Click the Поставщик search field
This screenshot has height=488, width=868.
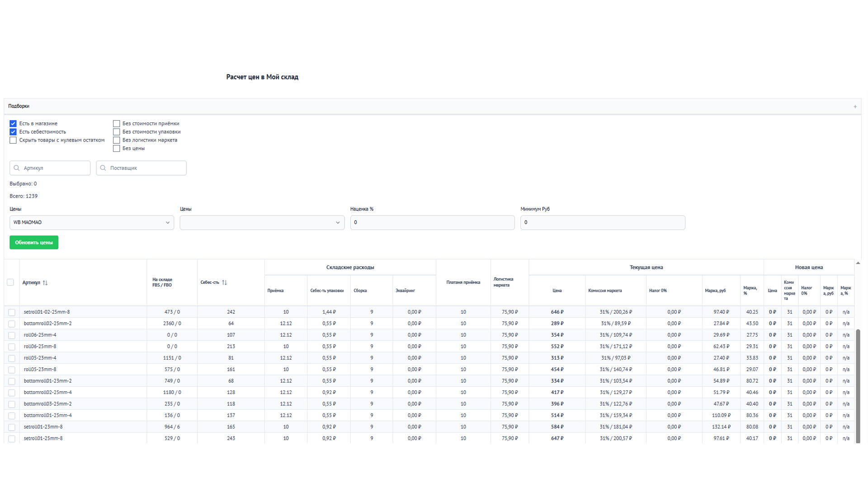tap(141, 168)
